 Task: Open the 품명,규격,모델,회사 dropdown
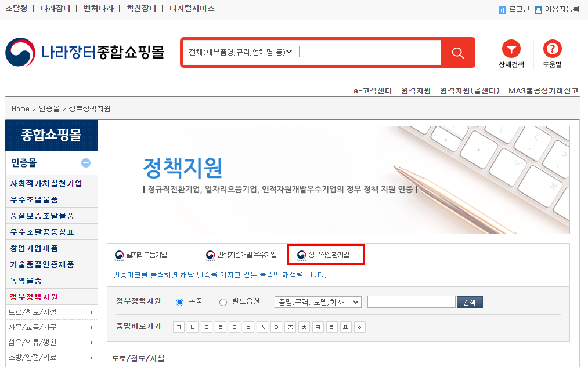tap(318, 302)
